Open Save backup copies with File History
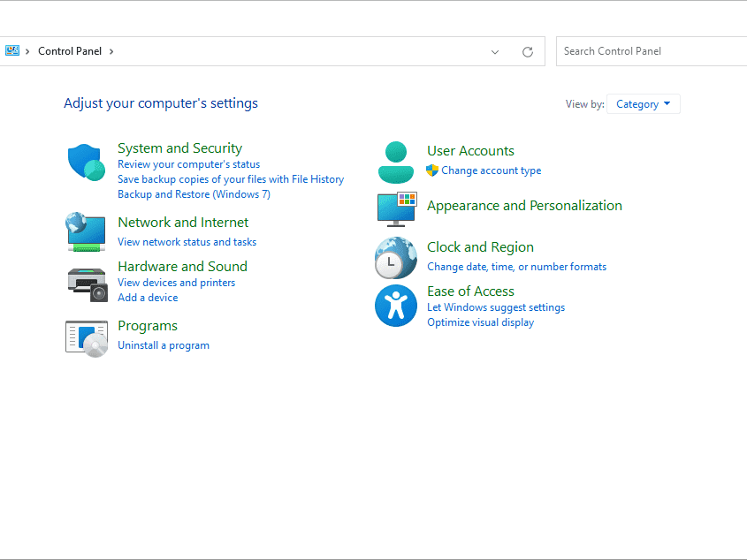The image size is (747, 560). pos(231,179)
